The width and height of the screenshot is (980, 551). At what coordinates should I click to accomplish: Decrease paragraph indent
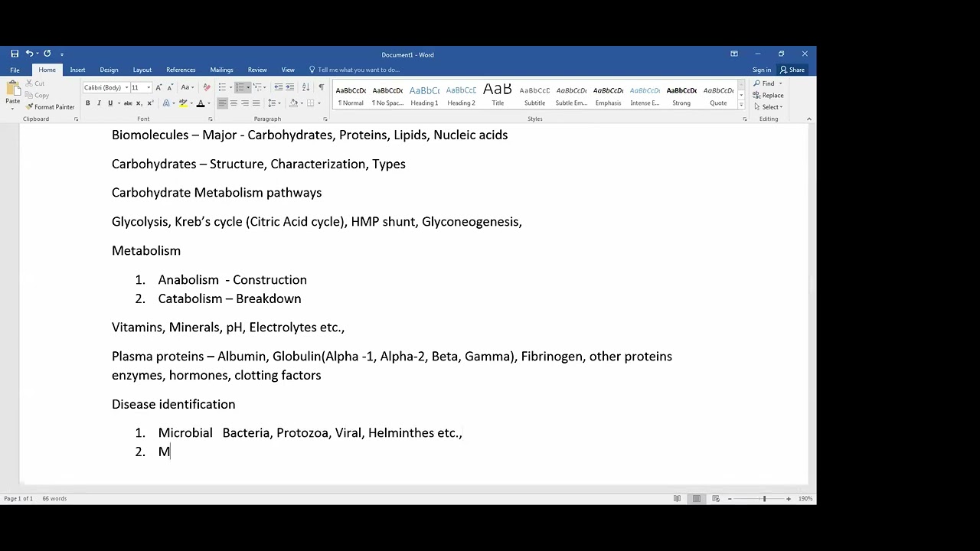278,87
